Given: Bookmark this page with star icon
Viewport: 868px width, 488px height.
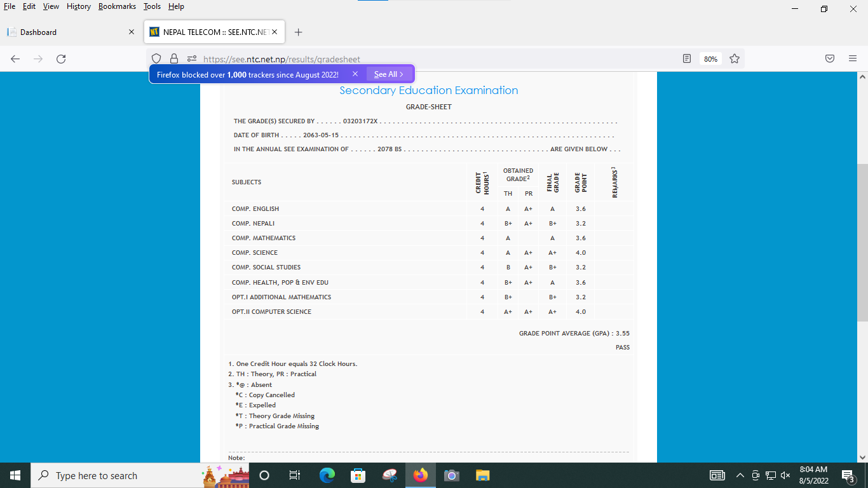Looking at the screenshot, I should pos(735,59).
